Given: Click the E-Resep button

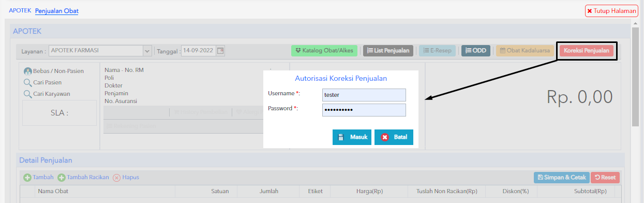Looking at the screenshot, I should coord(437,51).
